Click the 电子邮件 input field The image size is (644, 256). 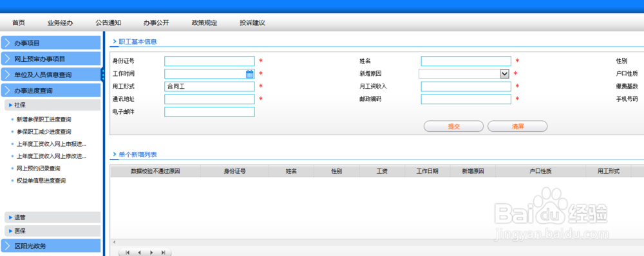coord(209,112)
